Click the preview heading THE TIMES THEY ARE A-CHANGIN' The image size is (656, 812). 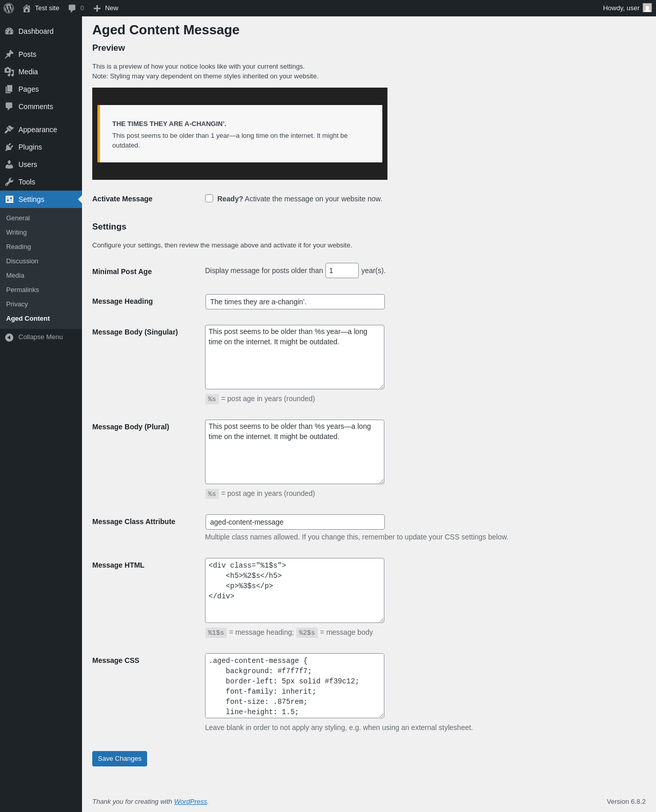pyautogui.click(x=169, y=124)
